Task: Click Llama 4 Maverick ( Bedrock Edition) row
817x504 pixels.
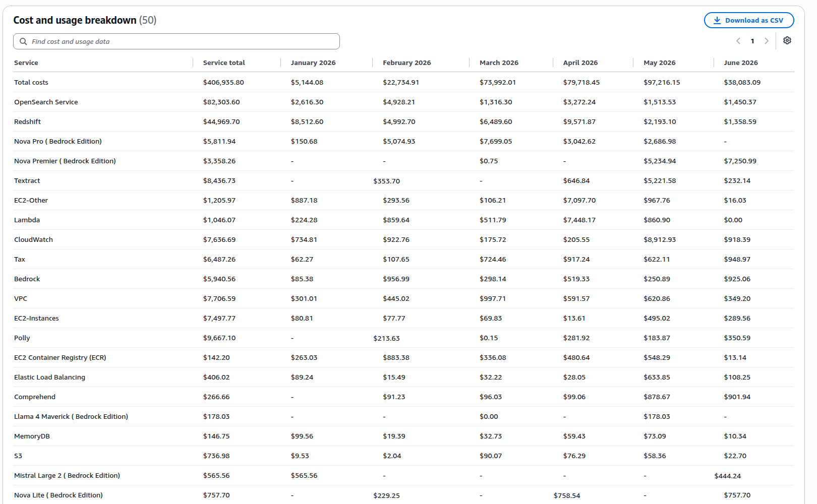Action: coord(71,416)
